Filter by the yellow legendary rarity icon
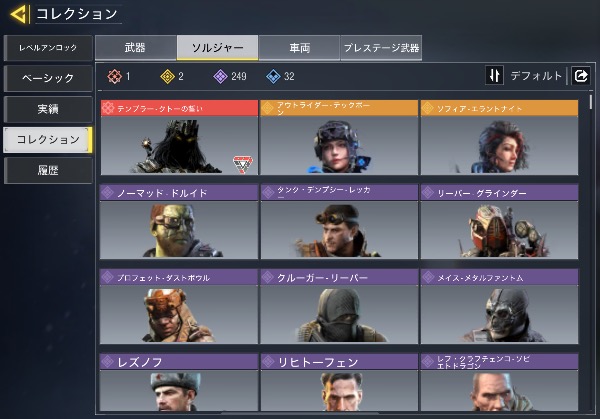 (x=167, y=77)
